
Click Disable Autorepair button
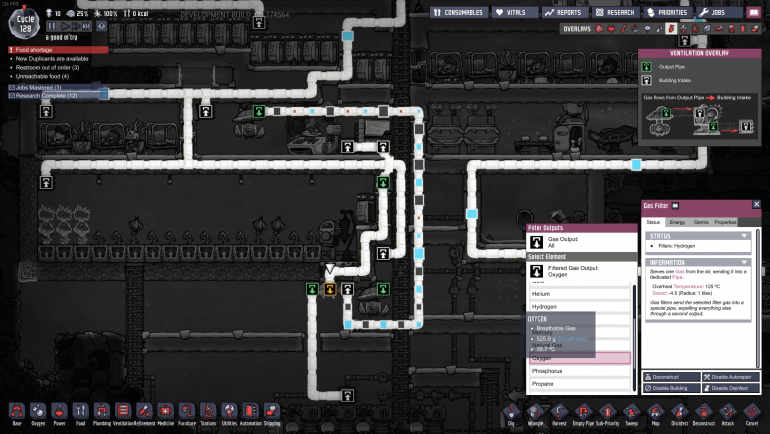(x=730, y=377)
